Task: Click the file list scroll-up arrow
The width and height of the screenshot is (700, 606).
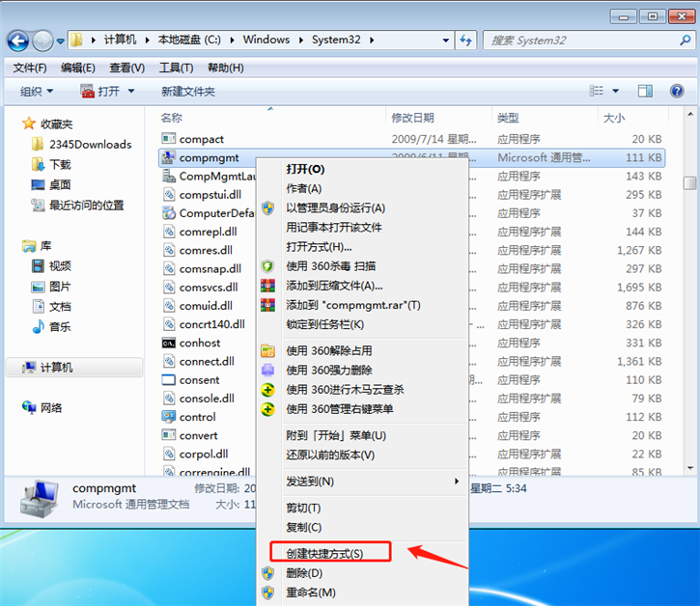Action: pyautogui.click(x=690, y=115)
